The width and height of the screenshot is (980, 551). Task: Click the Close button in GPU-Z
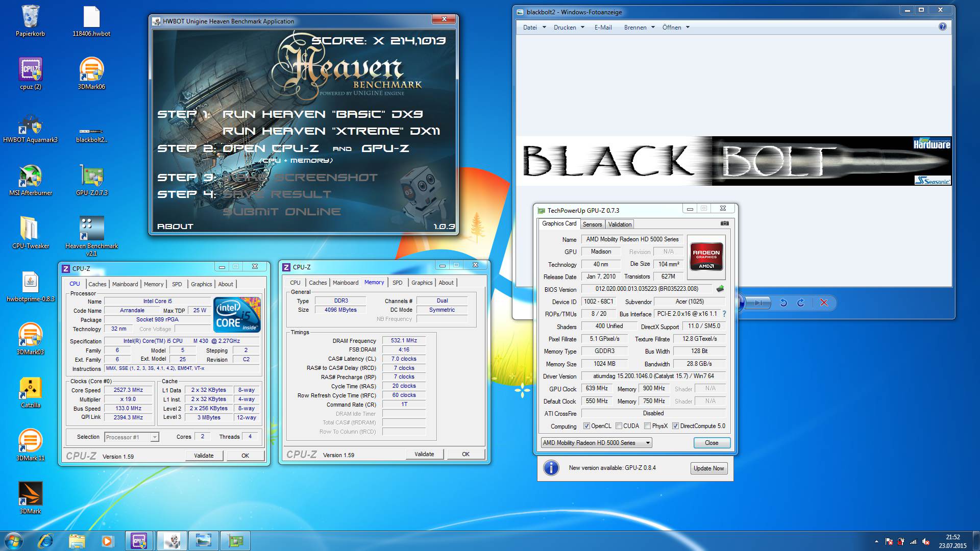coord(712,443)
